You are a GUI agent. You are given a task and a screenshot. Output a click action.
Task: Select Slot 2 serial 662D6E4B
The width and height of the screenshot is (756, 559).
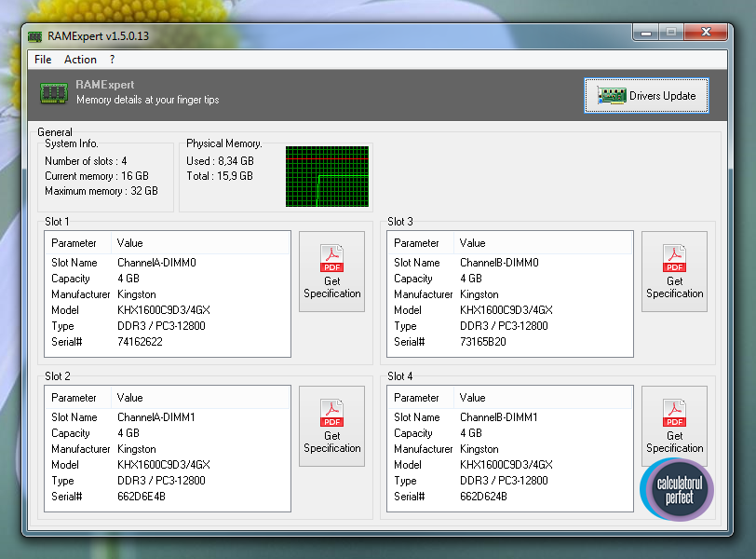click(x=142, y=497)
